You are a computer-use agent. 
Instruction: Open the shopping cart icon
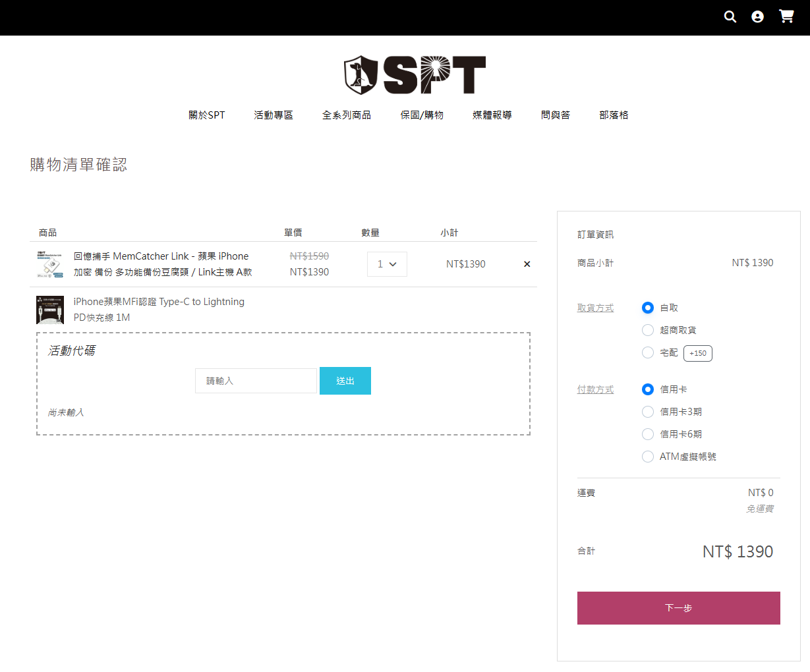[786, 16]
